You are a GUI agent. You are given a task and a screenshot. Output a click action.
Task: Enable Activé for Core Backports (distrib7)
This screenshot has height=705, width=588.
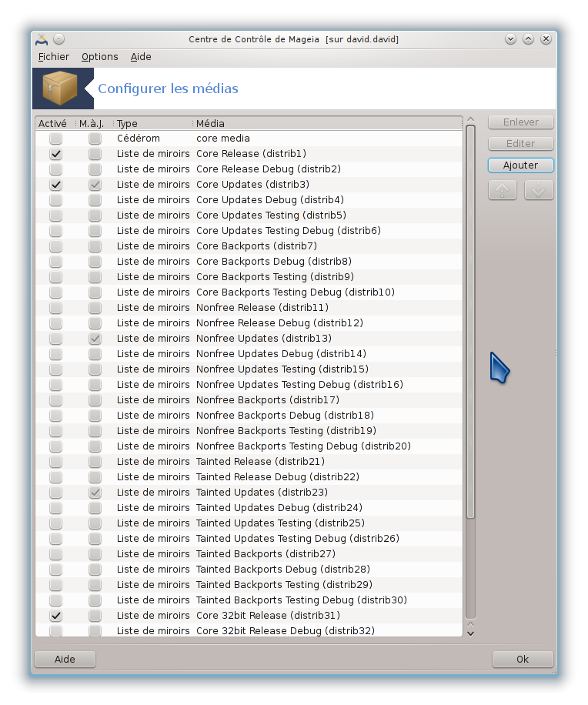[55, 246]
